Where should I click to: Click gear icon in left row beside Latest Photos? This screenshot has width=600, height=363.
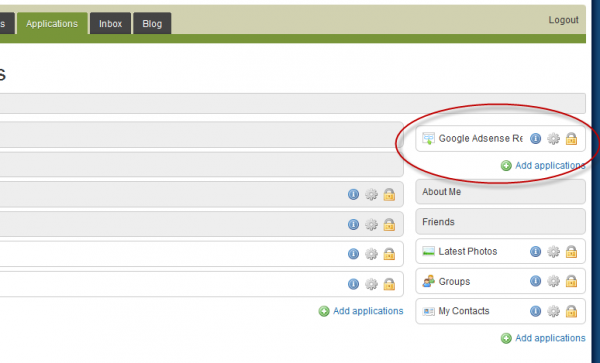371,254
